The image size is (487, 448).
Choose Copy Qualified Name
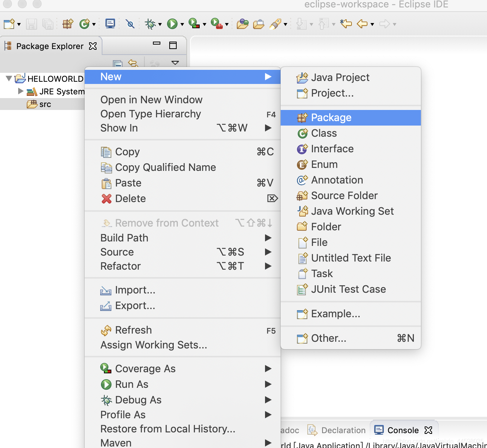pos(183,167)
